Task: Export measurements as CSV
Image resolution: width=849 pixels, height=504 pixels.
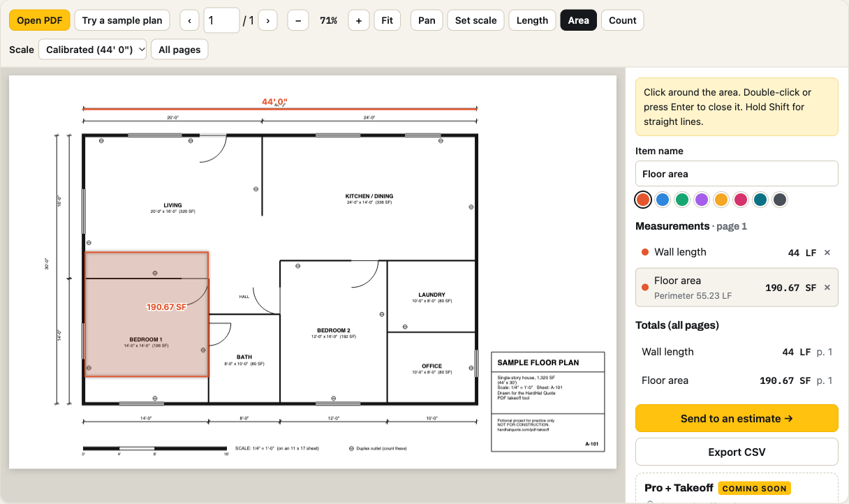Action: pos(737,452)
